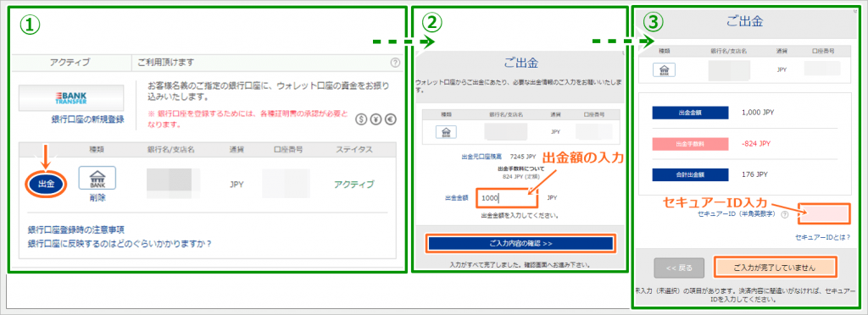
Task: Click the bank icon in the withdrawal amount form
Action: [x=446, y=132]
